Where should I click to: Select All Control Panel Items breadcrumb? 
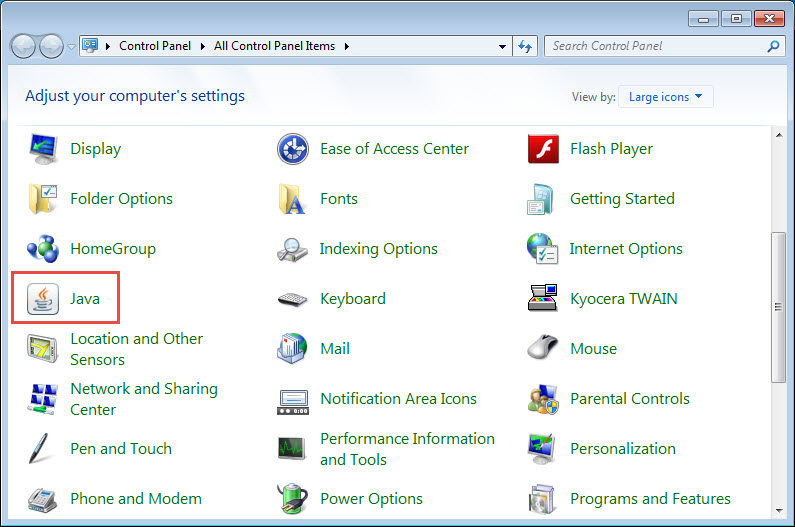point(275,46)
